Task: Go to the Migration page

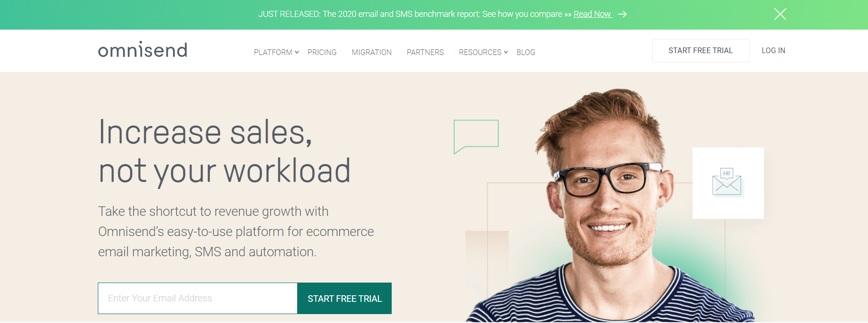Action: [371, 52]
